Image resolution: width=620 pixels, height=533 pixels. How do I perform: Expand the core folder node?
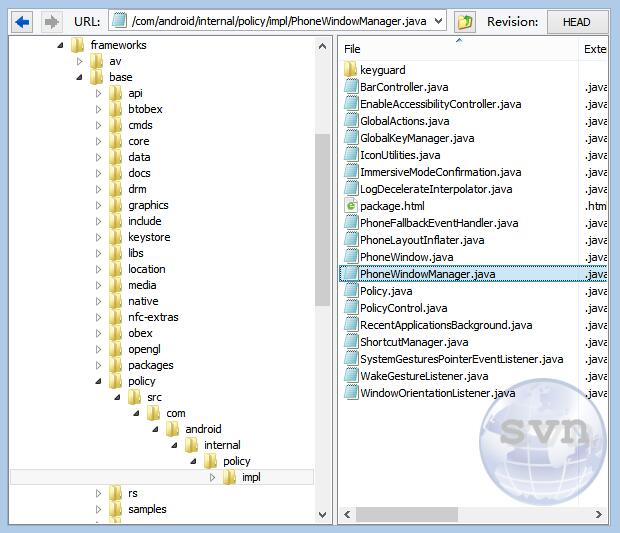coord(98,141)
